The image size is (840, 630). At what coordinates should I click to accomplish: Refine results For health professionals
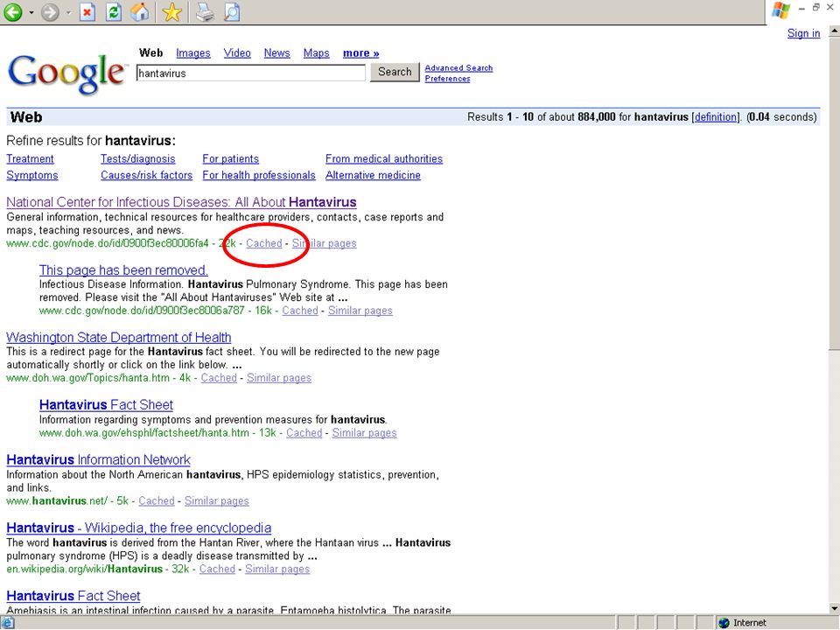(259, 175)
